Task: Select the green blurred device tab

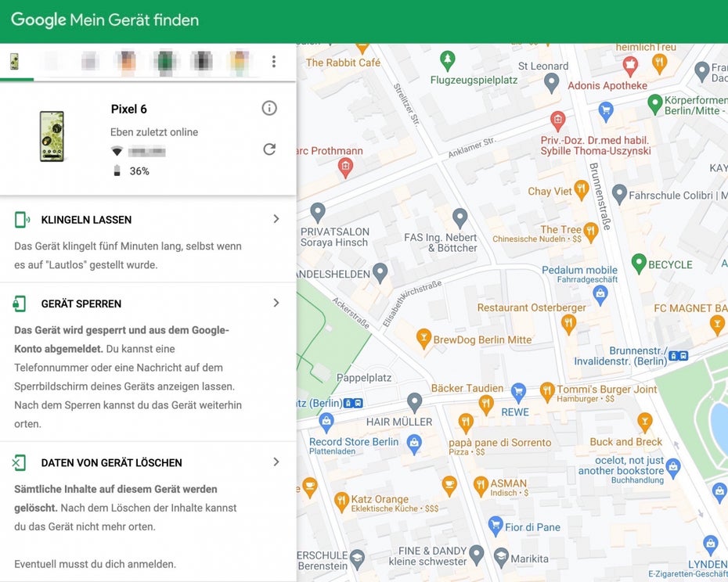Action: click(165, 61)
